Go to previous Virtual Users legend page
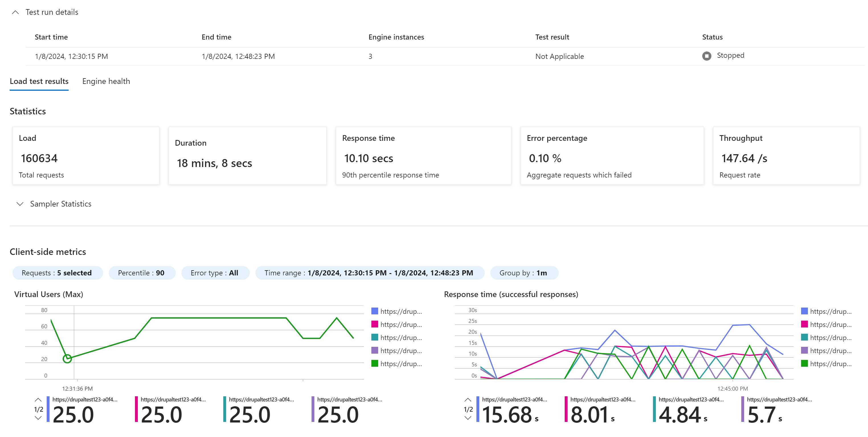This screenshot has height=437, width=868. 38,400
